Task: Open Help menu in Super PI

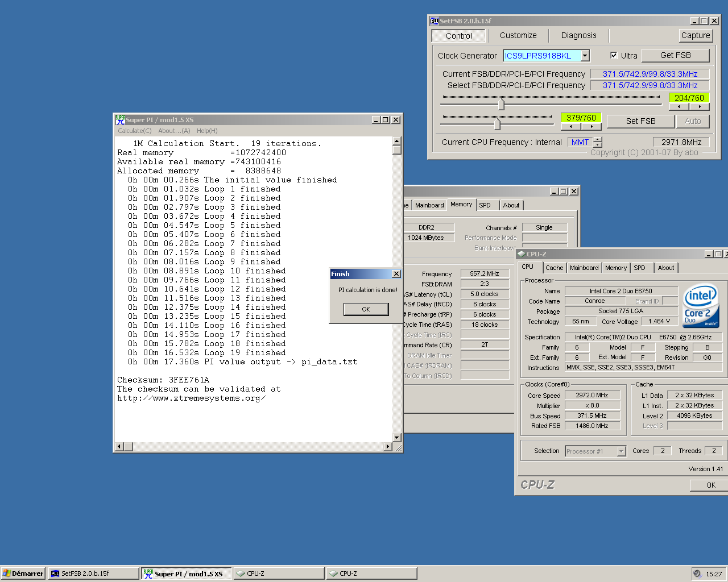Action: point(207,131)
